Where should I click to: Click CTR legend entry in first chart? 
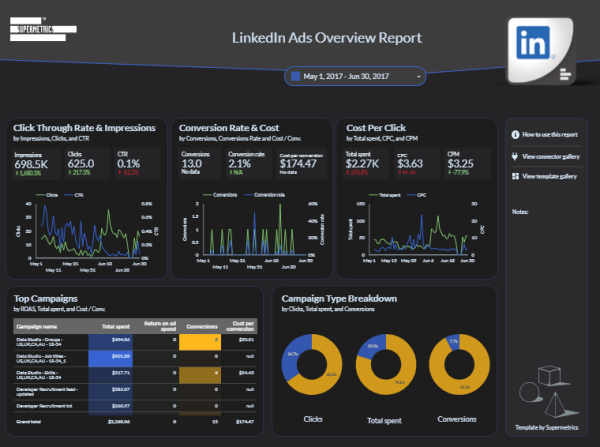pos(74,195)
